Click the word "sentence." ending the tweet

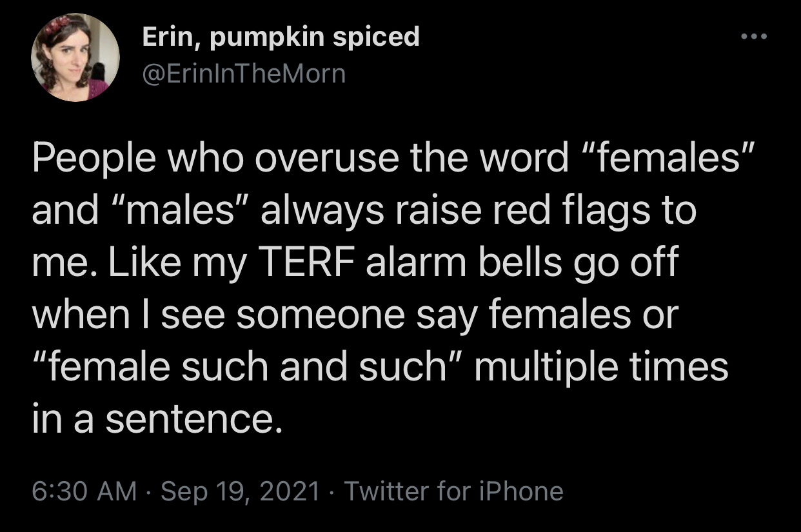[x=193, y=420]
